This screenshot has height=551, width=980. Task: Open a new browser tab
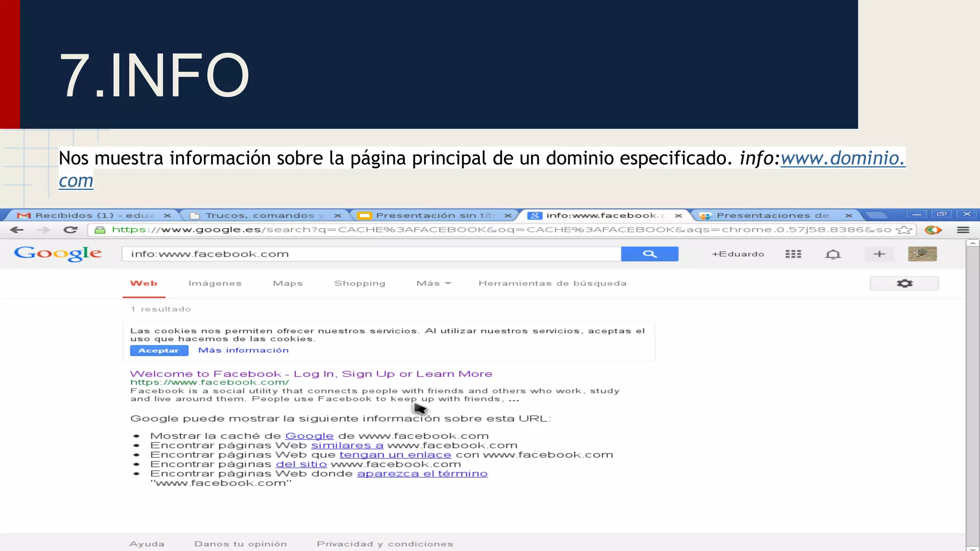pos(876,215)
